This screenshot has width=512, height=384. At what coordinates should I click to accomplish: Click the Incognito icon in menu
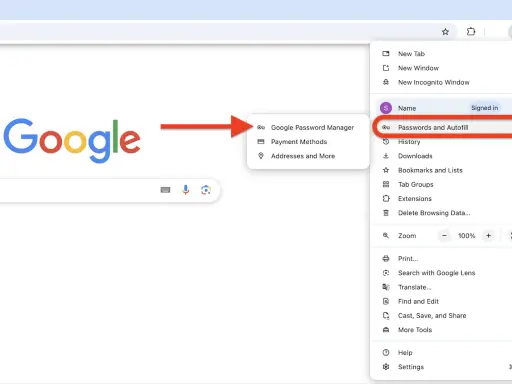(386, 82)
